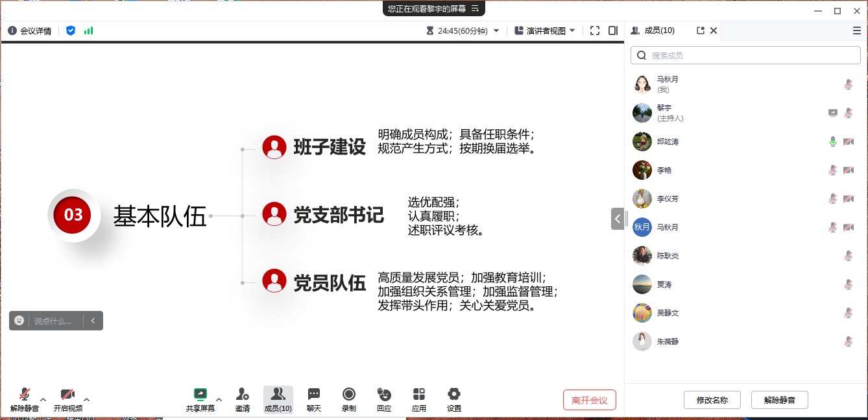Expand the 演讲者视图 view dropdown
Screen dimensions: 868x420
click(544, 31)
